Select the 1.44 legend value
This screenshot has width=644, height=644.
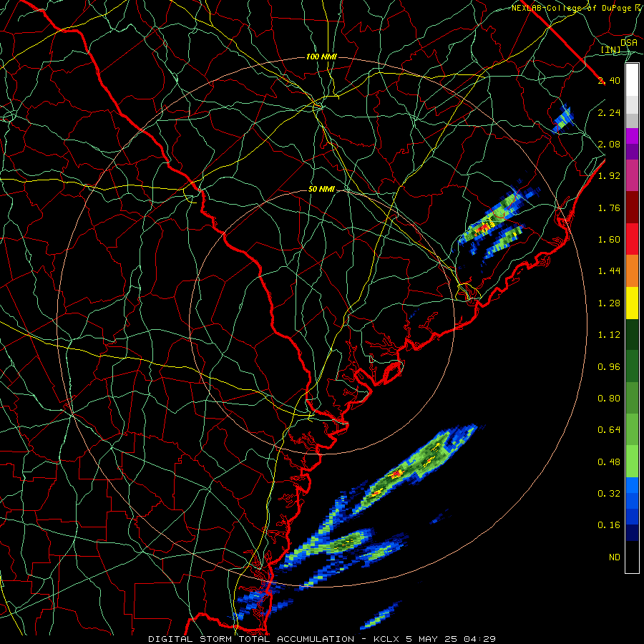[x=609, y=271]
